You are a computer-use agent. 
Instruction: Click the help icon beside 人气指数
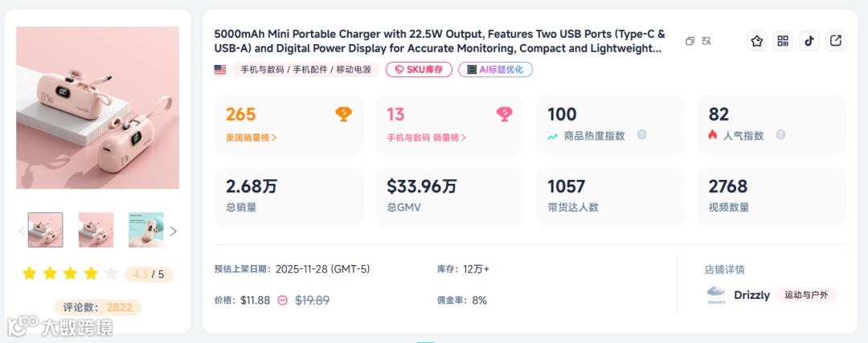[780, 136]
